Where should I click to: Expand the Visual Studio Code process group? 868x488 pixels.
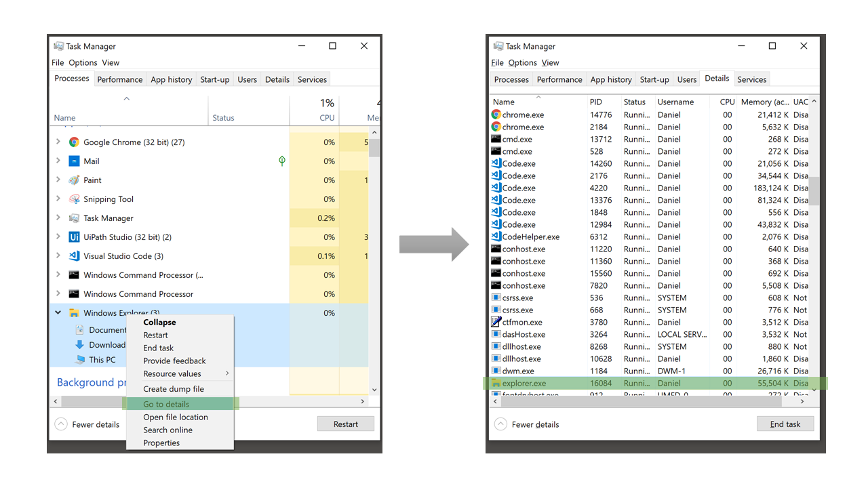click(x=58, y=256)
